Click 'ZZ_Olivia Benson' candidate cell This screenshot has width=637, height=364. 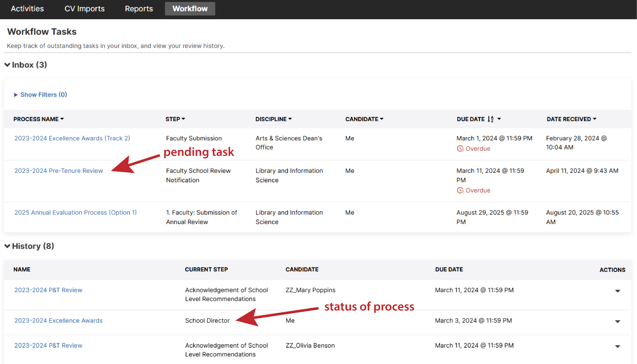coord(310,346)
